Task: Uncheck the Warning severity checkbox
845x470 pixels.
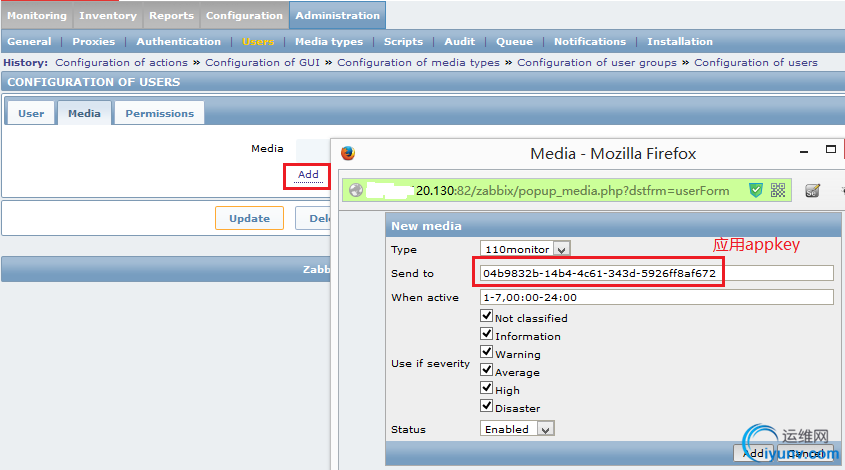Action: [487, 351]
